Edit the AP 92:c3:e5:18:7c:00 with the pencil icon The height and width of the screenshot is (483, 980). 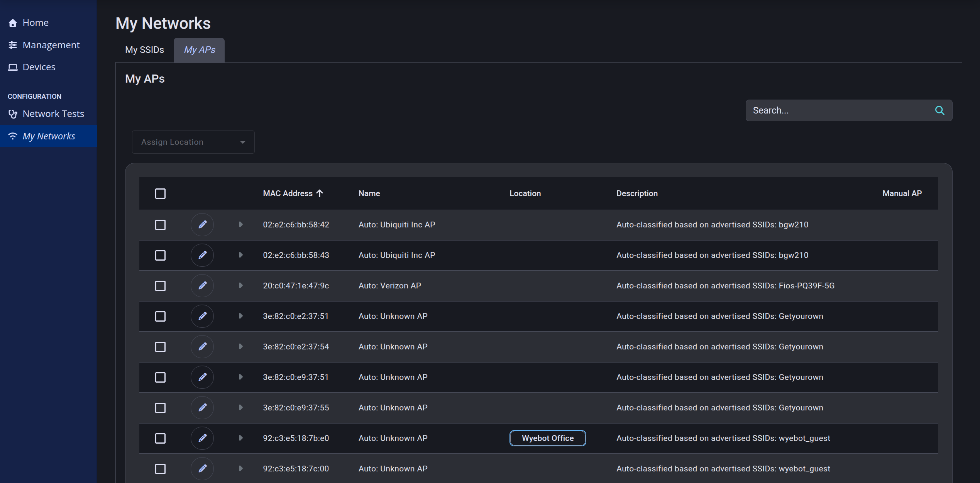[202, 469]
